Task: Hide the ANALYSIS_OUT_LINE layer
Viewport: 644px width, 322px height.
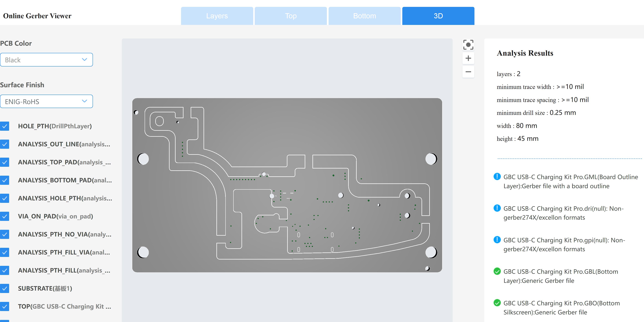Action: click(x=4, y=144)
